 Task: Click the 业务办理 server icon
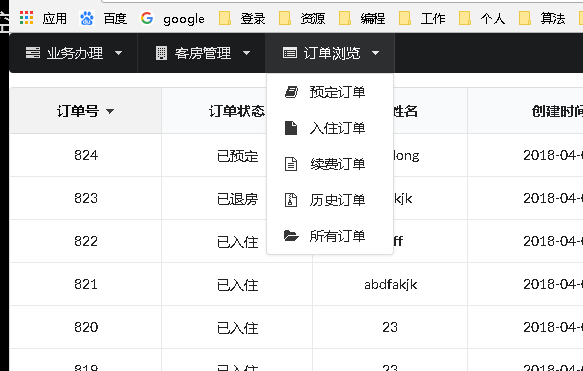click(33, 53)
